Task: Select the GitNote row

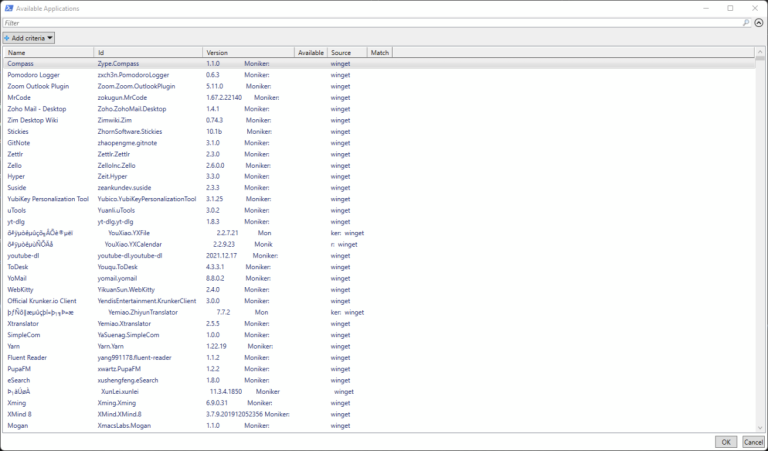Action: click(x=380, y=143)
